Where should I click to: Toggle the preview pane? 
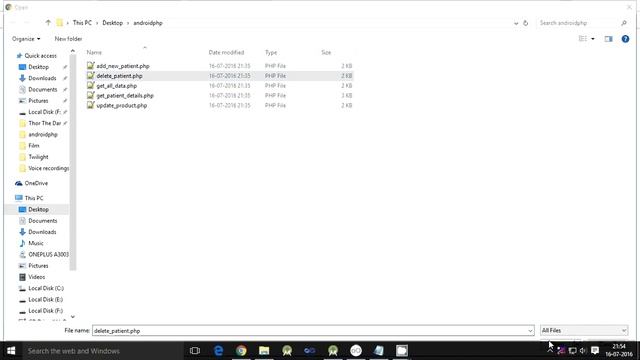(609, 39)
